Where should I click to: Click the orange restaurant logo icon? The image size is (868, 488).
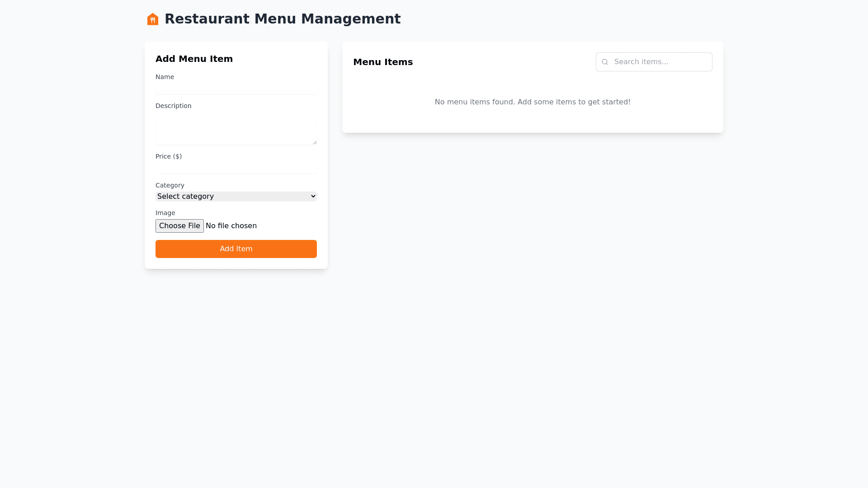click(x=153, y=19)
